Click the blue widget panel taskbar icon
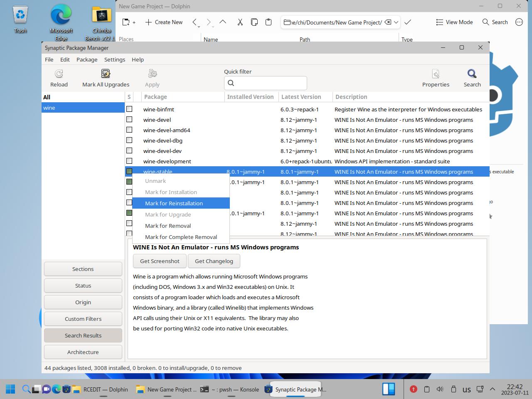Viewport: 532px width, 399px height. (x=389, y=389)
